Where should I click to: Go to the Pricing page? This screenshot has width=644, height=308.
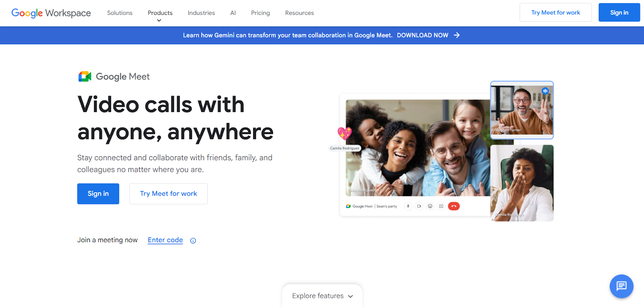pyautogui.click(x=260, y=13)
